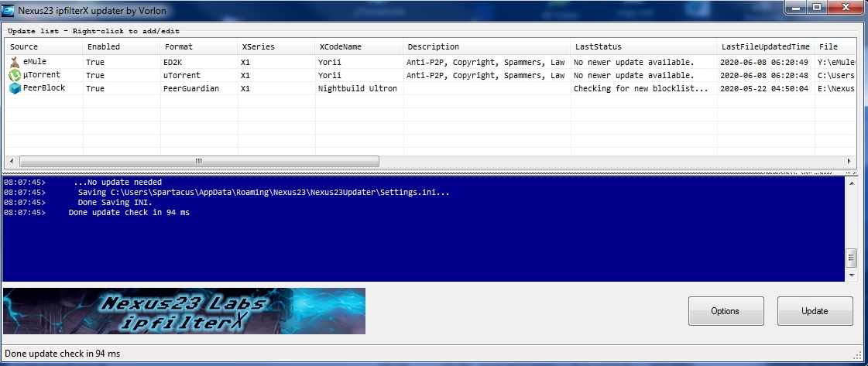Screen dimensions: 868x366
Task: Click the log pane scroll up arrow
Action: point(852,183)
